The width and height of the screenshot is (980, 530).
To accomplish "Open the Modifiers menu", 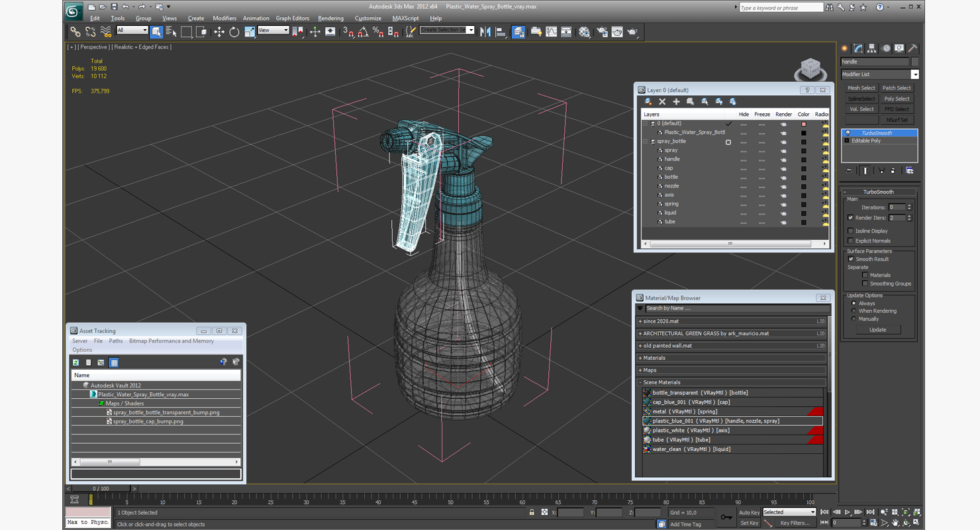I will 224,18.
